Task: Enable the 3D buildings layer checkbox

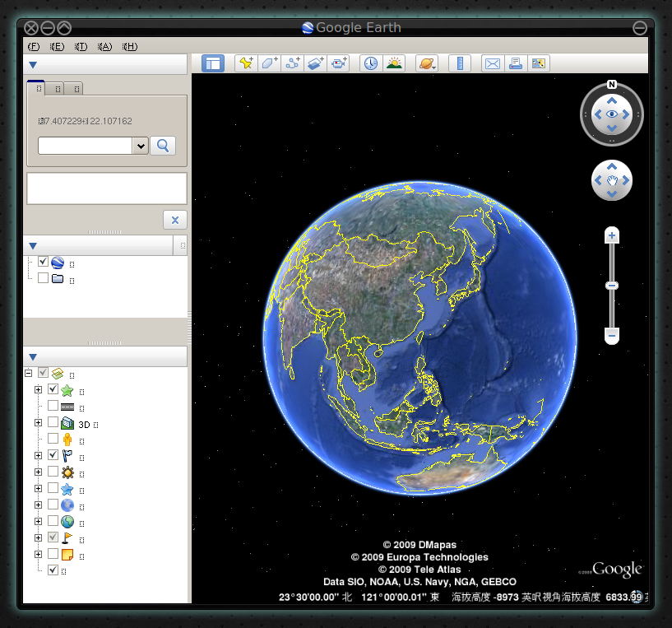Action: (x=53, y=422)
